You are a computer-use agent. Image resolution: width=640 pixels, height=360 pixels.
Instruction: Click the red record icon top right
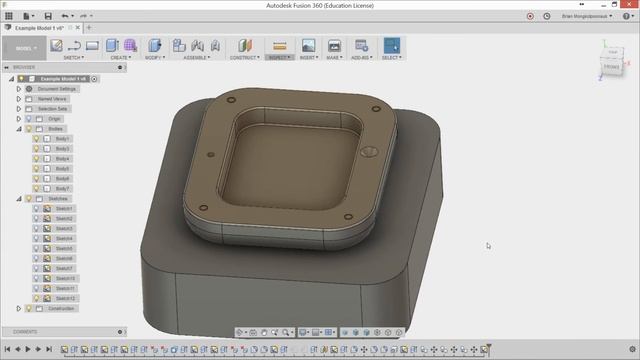coord(530,16)
